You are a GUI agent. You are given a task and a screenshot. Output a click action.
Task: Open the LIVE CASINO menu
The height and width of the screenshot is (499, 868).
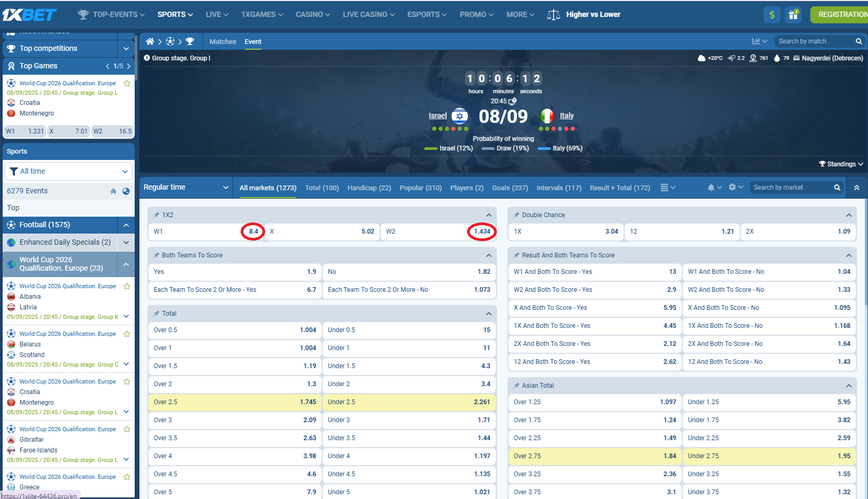[x=369, y=15]
